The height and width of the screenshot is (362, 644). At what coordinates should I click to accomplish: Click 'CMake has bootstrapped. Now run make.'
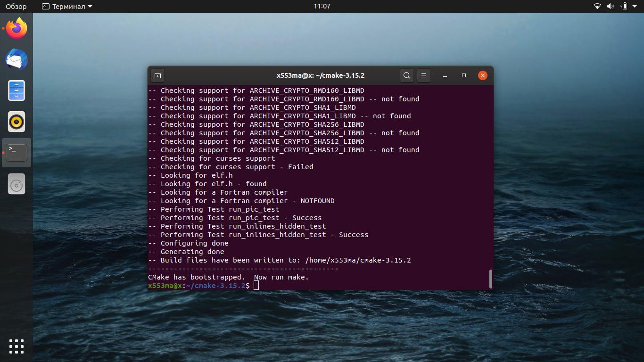pos(228,277)
